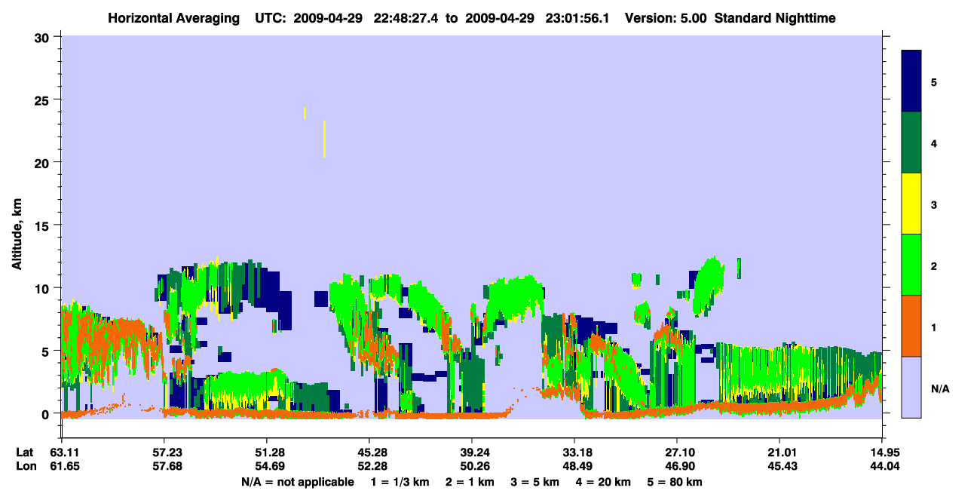This screenshot has width=980, height=503.
Task: Click the lavender N/A color bar segment
Action: tap(911, 387)
